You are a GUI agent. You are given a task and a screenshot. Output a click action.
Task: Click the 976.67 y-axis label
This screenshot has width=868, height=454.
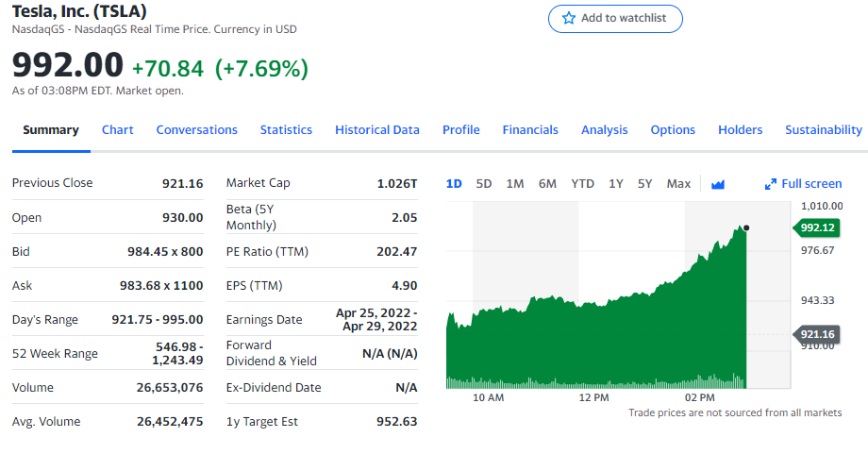[x=818, y=250]
